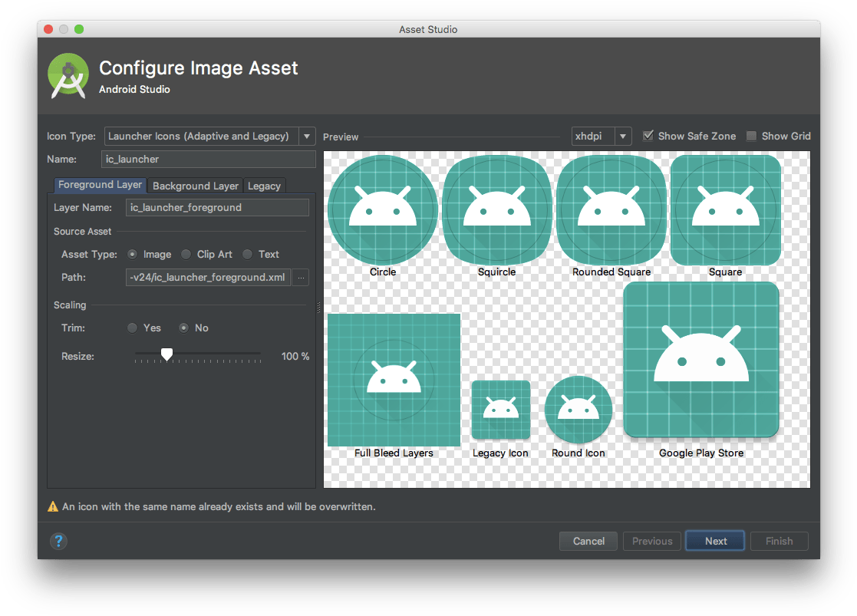Close the Asset Studio window
This screenshot has height=616, width=857.
click(48, 29)
